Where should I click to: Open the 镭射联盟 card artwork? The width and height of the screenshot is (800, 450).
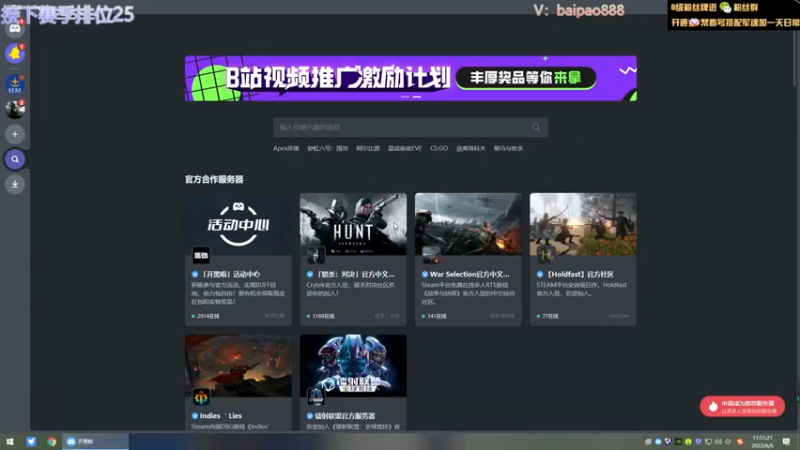click(353, 366)
